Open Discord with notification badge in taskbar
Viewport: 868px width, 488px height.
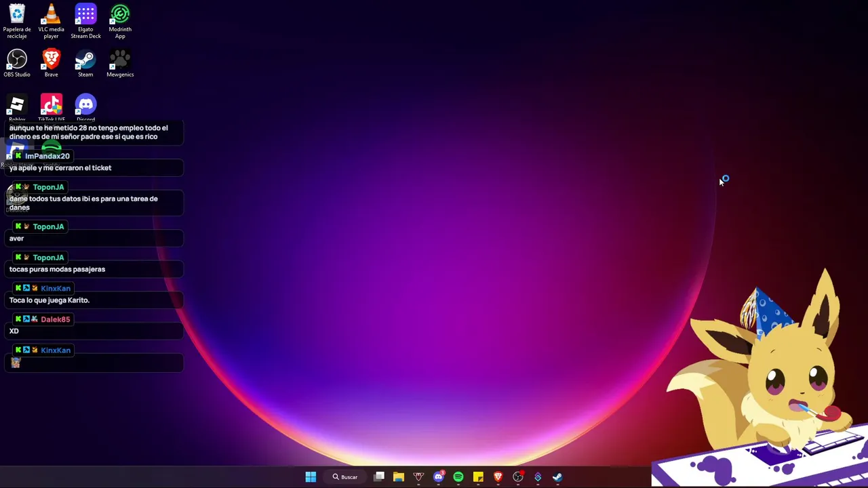coord(439,477)
